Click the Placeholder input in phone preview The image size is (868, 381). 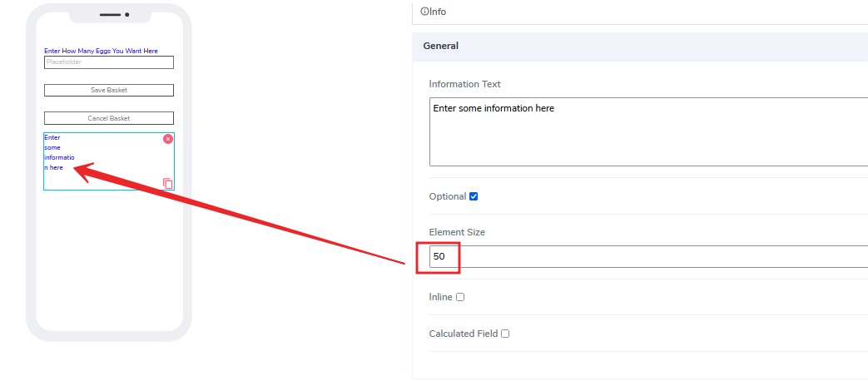click(109, 62)
